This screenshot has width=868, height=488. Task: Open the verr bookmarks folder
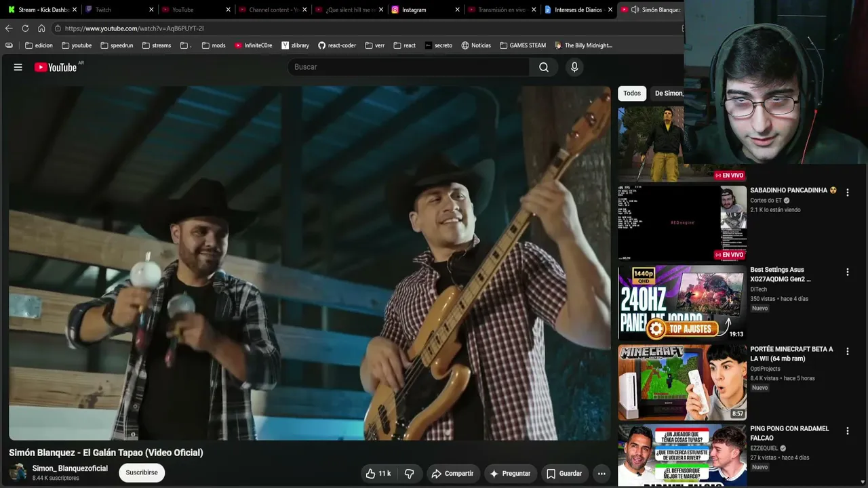coord(375,45)
